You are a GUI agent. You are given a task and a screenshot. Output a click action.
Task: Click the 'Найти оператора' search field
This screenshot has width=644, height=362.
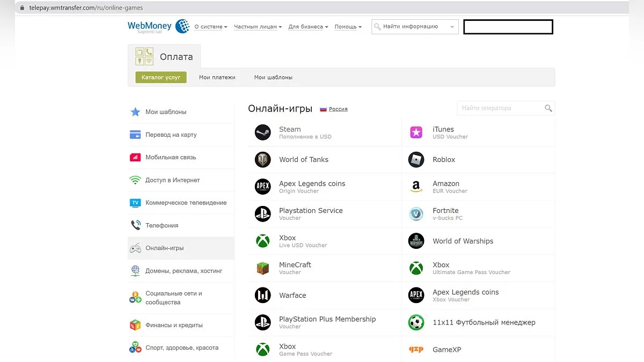coord(499,108)
